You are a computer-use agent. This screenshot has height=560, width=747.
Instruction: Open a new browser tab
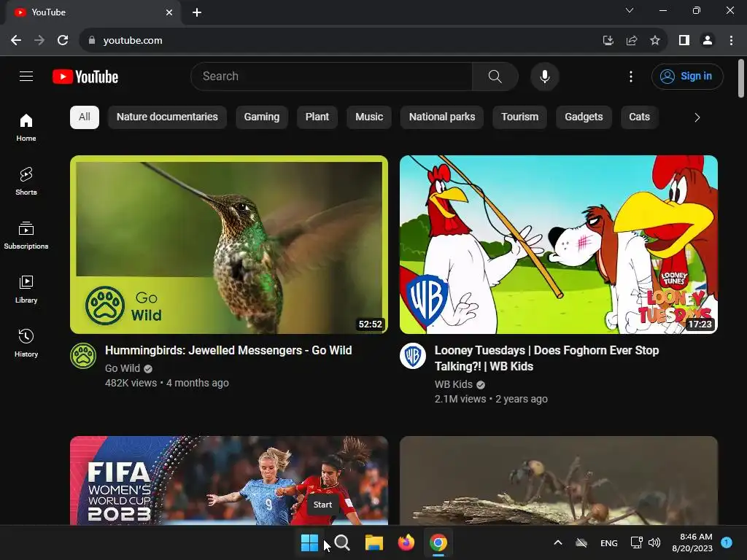pyautogui.click(x=197, y=12)
